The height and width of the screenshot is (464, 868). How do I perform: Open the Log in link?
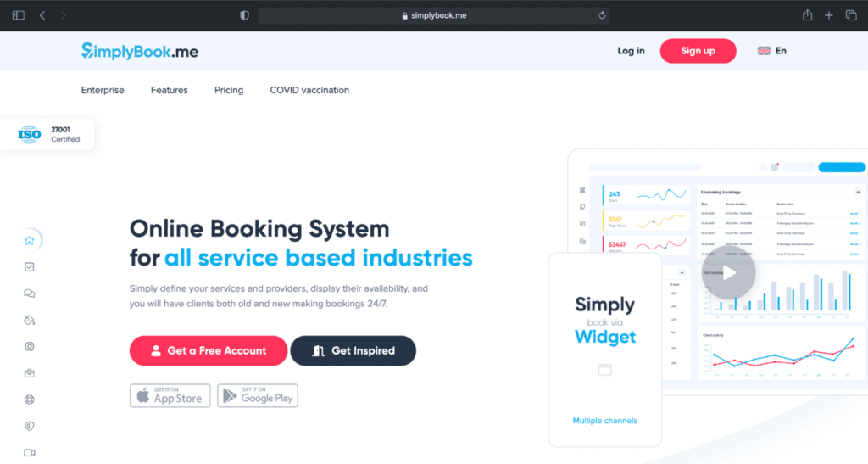click(x=631, y=51)
